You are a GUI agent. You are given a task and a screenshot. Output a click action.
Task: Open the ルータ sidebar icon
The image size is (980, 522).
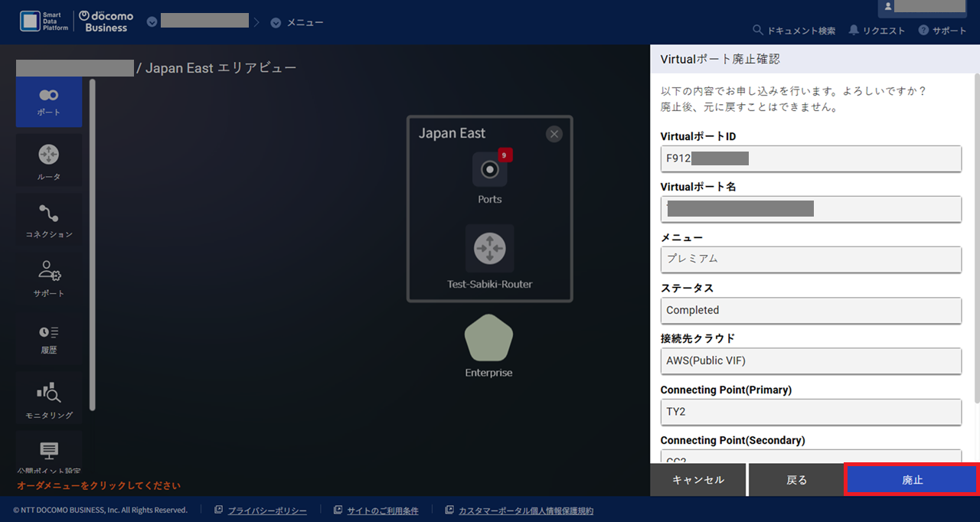(48, 160)
